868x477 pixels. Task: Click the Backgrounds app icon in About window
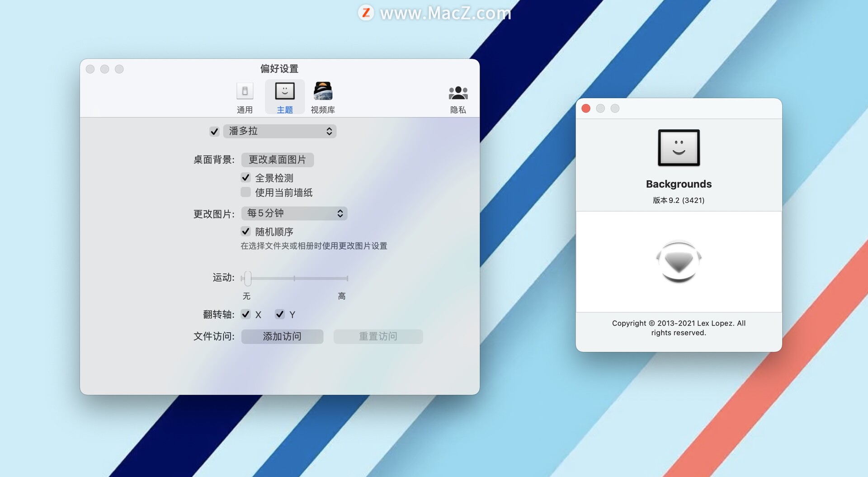click(679, 148)
